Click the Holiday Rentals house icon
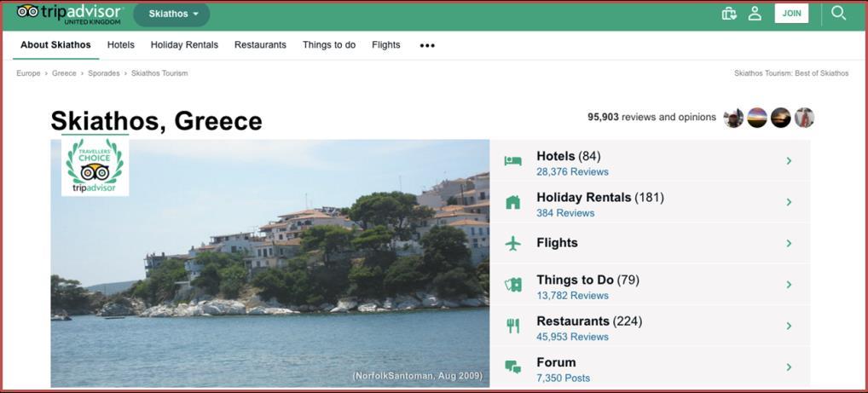This screenshot has height=393, width=868. tap(512, 202)
